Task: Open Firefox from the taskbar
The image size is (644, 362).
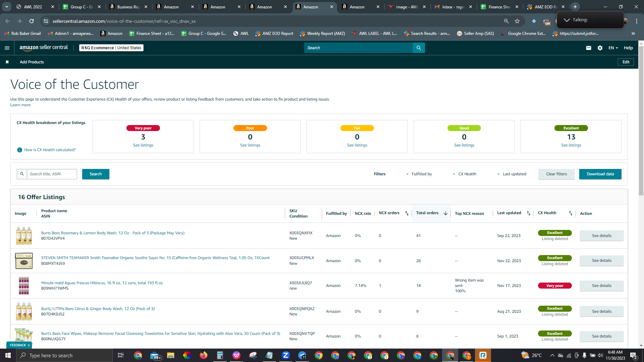Action: (204, 355)
